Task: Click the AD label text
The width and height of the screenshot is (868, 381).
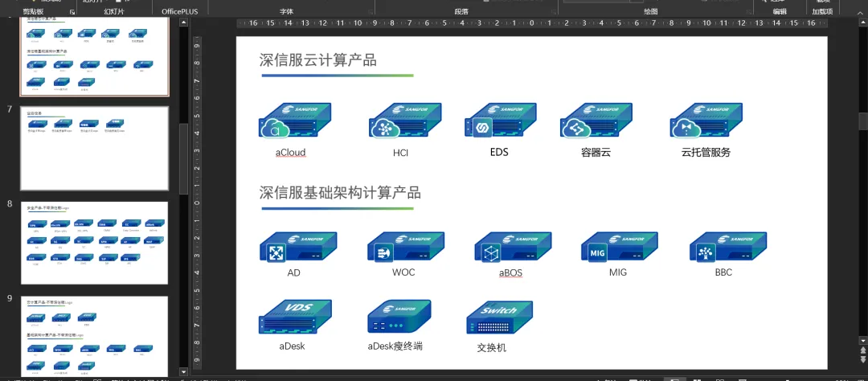Action: 294,273
